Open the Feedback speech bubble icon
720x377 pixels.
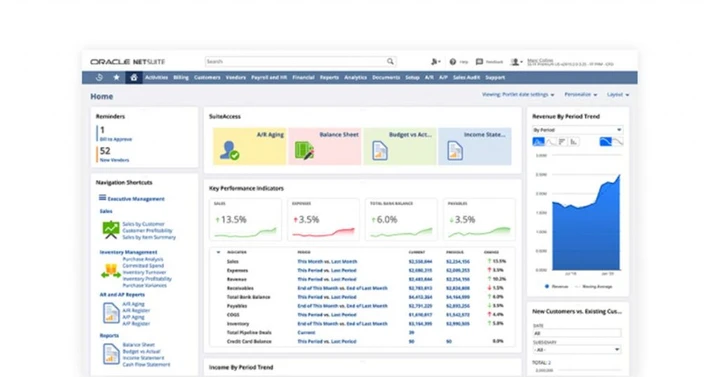[479, 62]
